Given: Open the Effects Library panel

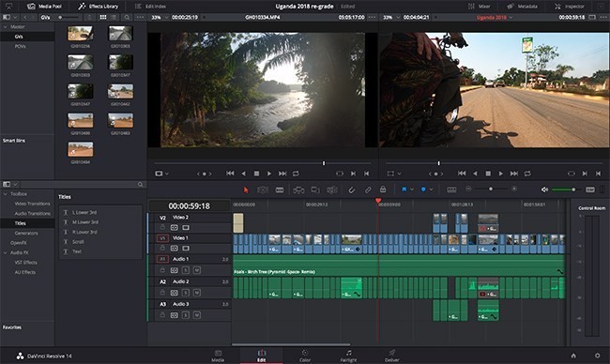Looking at the screenshot, I should [x=98, y=7].
